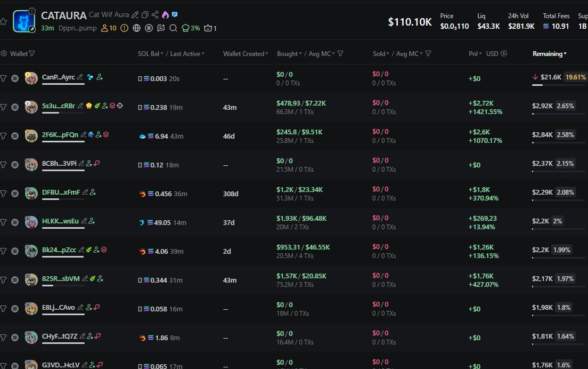This screenshot has width=588, height=369.
Task: Open the CATAURA token logo image
Action: coord(23,21)
